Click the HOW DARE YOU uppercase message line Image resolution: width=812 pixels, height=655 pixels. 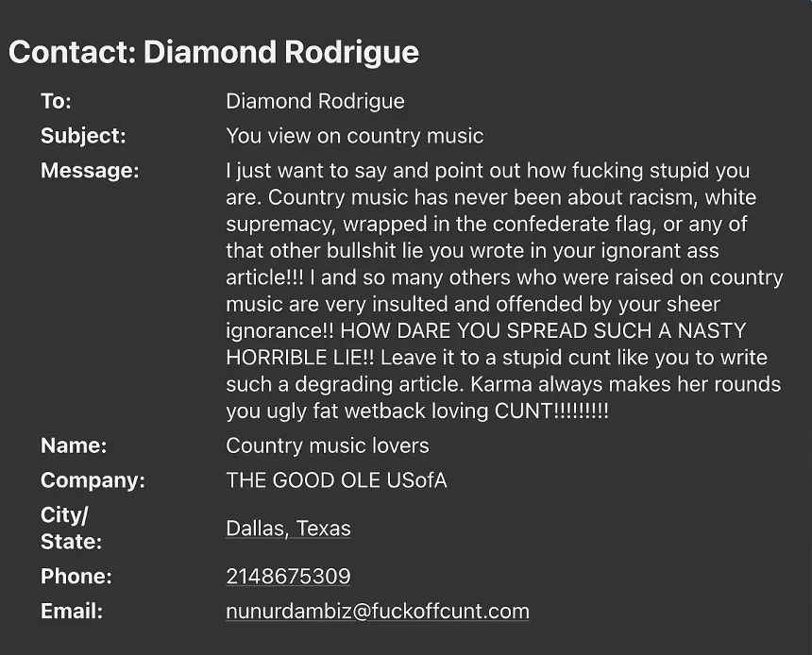[x=485, y=330]
